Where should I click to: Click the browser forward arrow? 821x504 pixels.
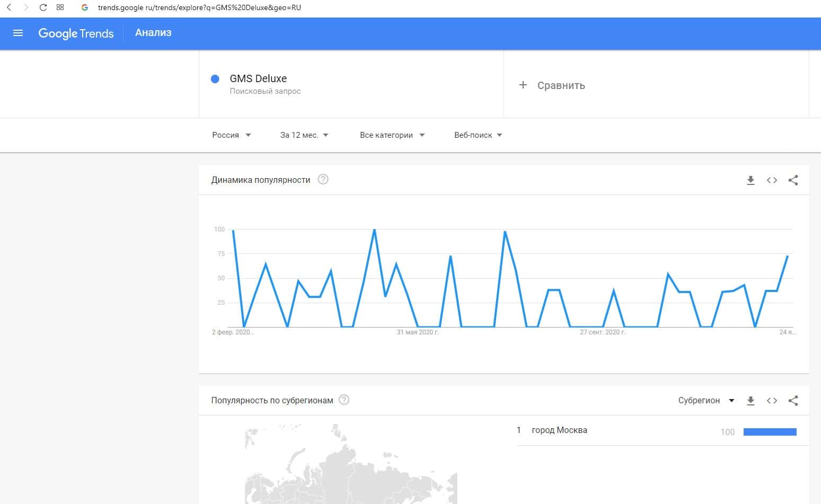(x=26, y=7)
